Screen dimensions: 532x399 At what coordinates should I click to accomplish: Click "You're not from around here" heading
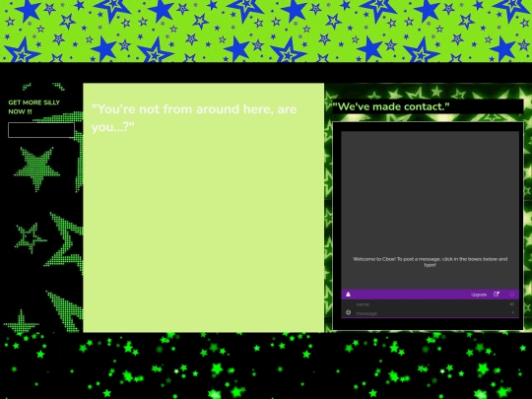(x=194, y=118)
